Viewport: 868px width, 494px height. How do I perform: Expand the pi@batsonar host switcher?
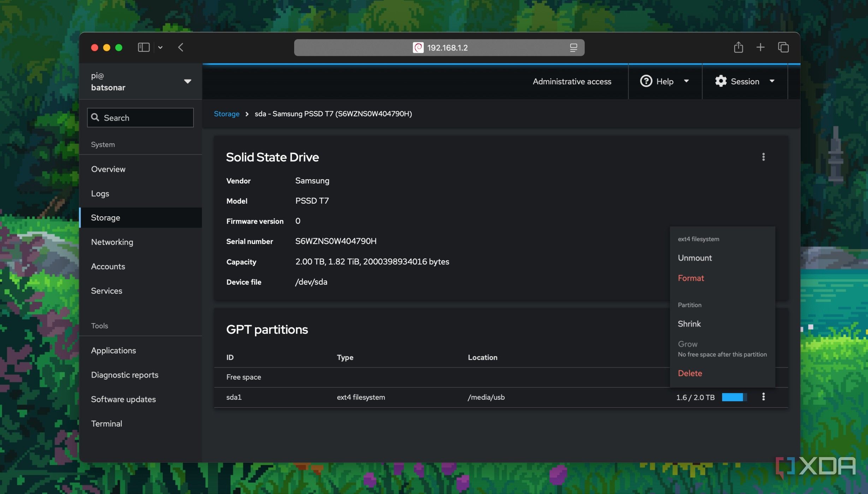click(x=141, y=82)
